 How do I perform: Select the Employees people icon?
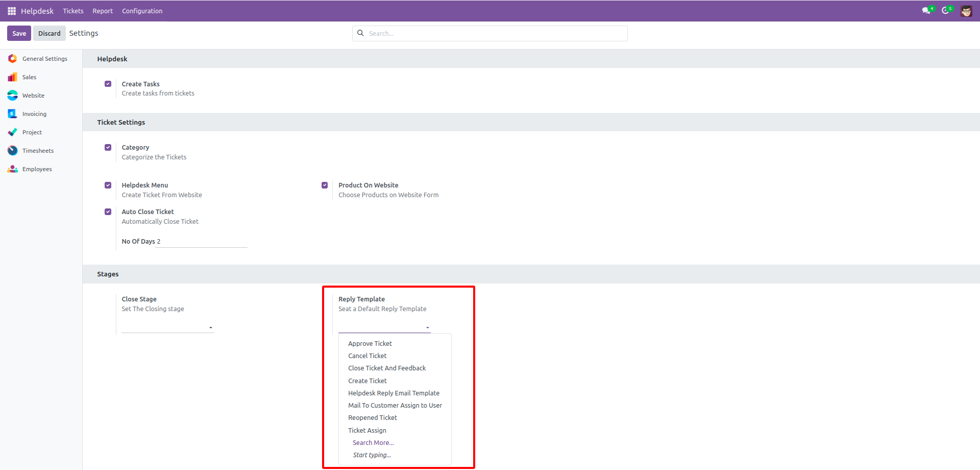(x=12, y=169)
